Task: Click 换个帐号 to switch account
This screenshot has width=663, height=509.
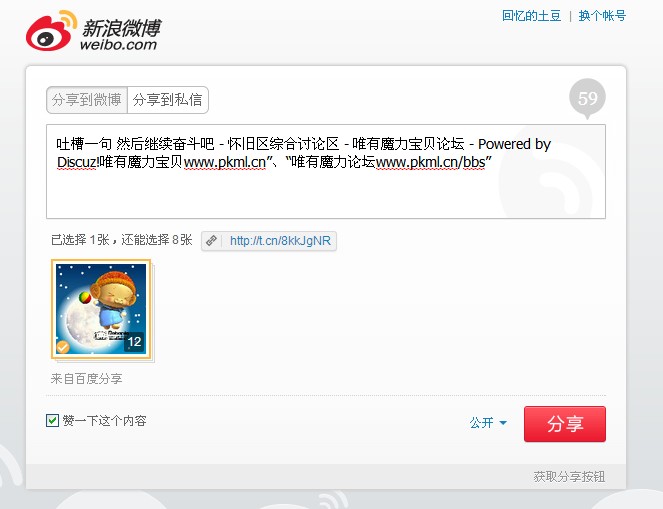Action: [602, 16]
